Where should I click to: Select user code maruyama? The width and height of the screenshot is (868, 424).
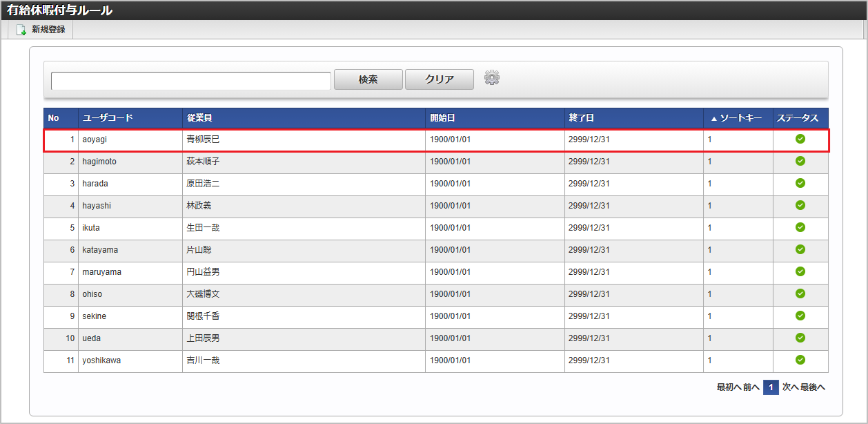click(101, 272)
